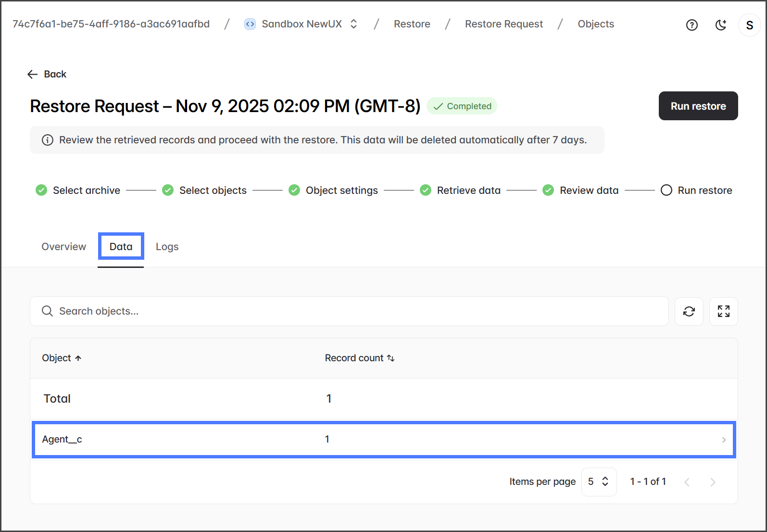Click the refresh objects icon
The width and height of the screenshot is (767, 532).
689,311
